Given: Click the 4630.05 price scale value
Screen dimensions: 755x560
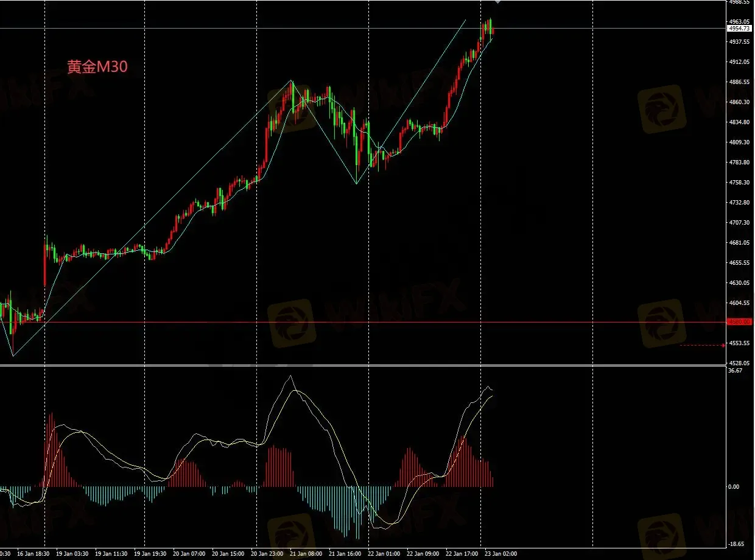Looking at the screenshot, I should point(740,282).
